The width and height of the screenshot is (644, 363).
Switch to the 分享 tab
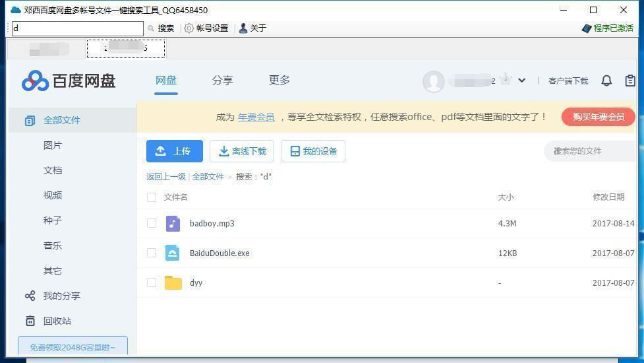click(223, 80)
